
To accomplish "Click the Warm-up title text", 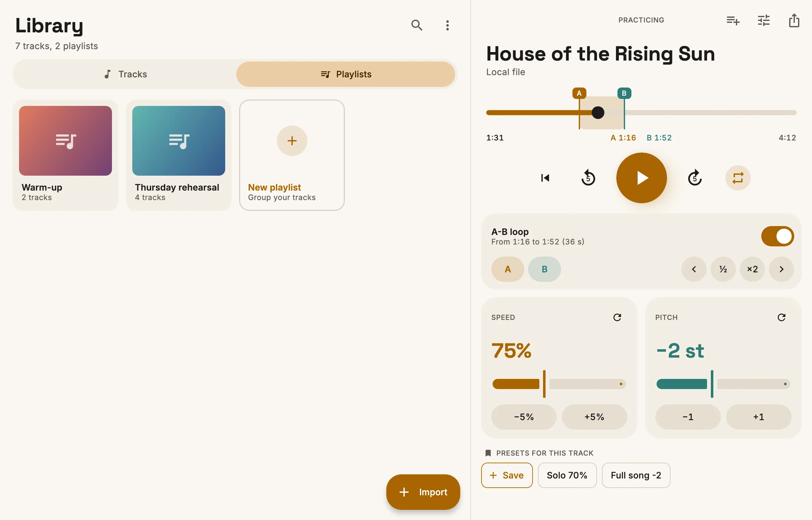I will click(x=42, y=187).
